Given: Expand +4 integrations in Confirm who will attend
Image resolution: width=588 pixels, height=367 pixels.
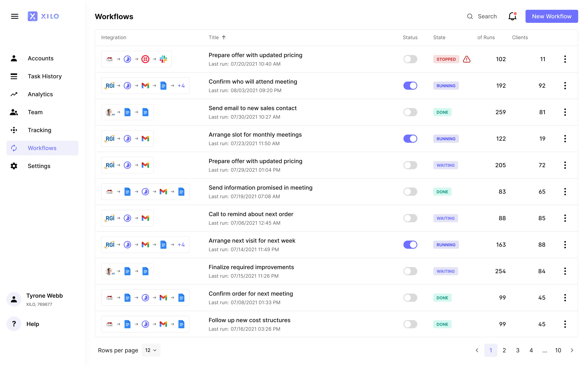Looking at the screenshot, I should (x=181, y=86).
